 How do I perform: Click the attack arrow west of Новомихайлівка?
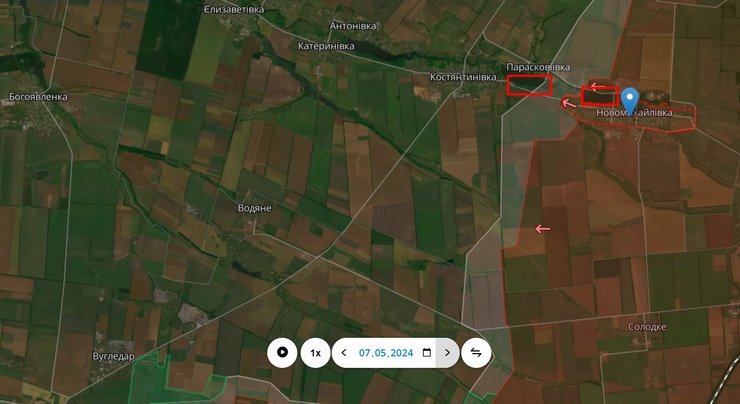coord(569,101)
